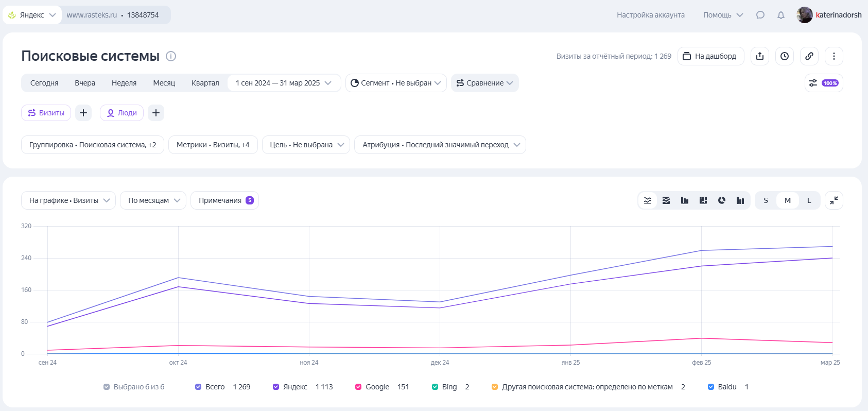Copy report link via chain icon
This screenshot has height=411, width=868.
[x=809, y=56]
